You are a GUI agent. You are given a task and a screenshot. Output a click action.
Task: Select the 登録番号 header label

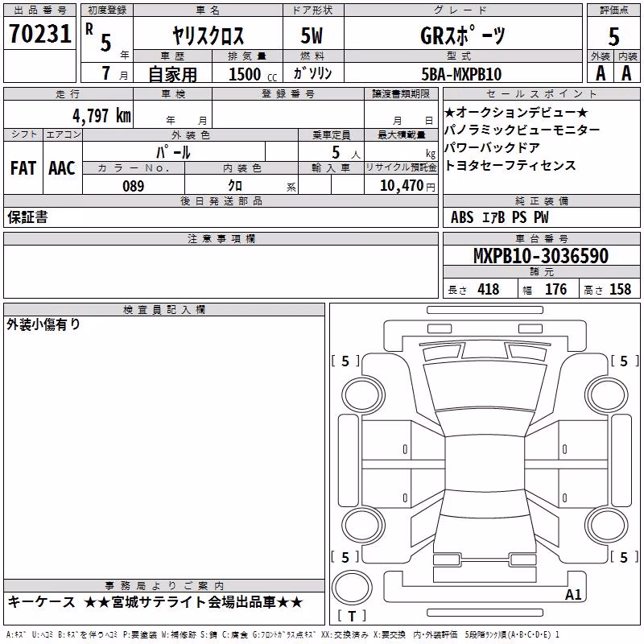tap(288, 93)
